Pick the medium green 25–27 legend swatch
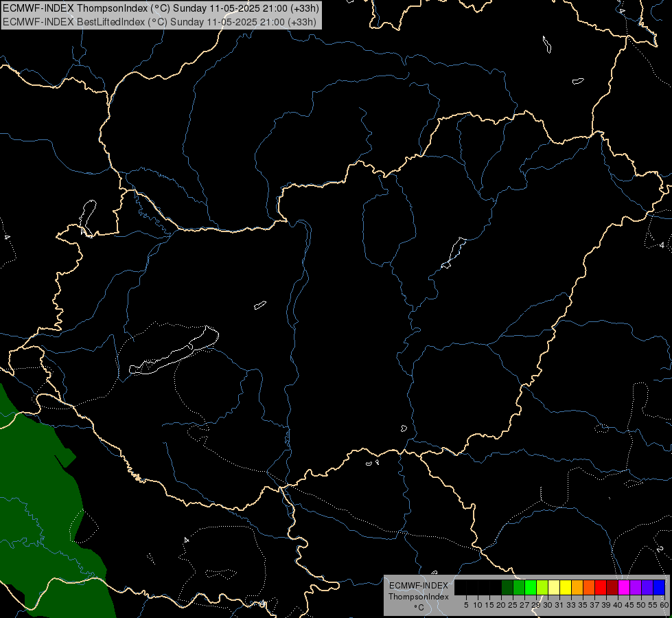 (518, 588)
